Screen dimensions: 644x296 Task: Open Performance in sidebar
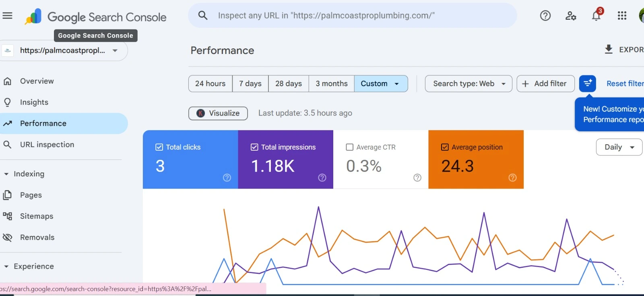64,123
